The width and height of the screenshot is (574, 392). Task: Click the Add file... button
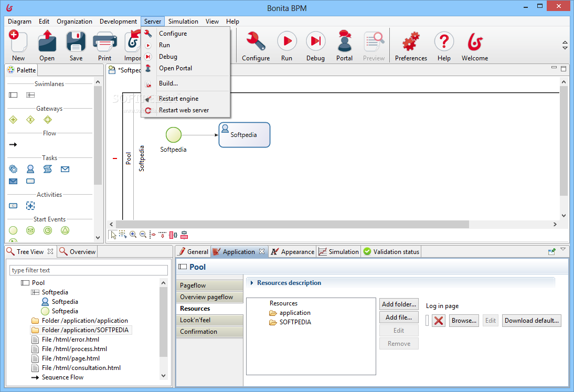pos(399,317)
